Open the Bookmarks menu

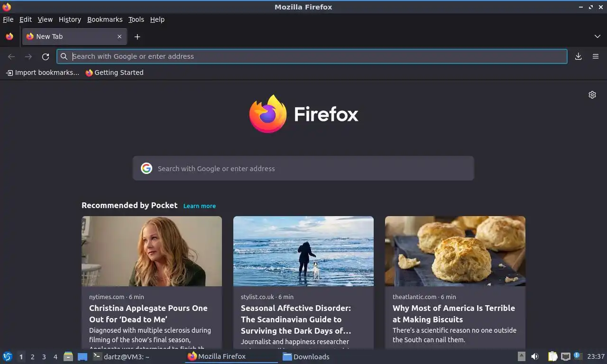[105, 19]
